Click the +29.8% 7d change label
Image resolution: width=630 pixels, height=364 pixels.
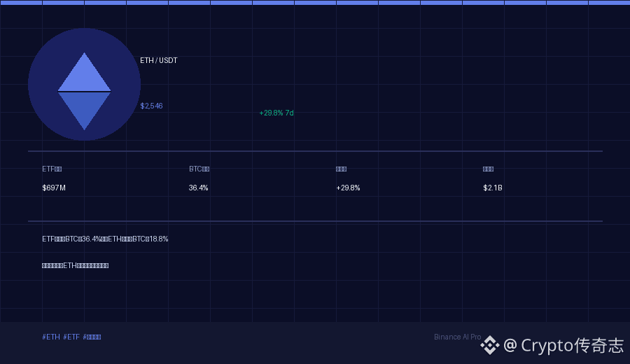point(276,113)
